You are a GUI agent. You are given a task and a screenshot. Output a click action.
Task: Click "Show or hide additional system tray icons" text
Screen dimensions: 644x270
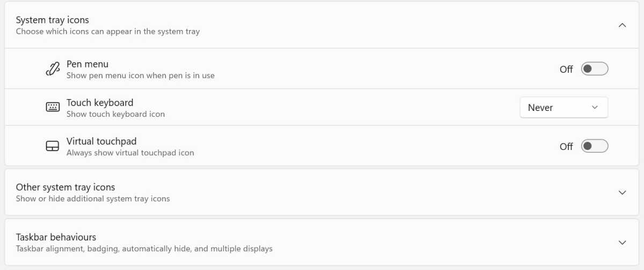(x=93, y=199)
